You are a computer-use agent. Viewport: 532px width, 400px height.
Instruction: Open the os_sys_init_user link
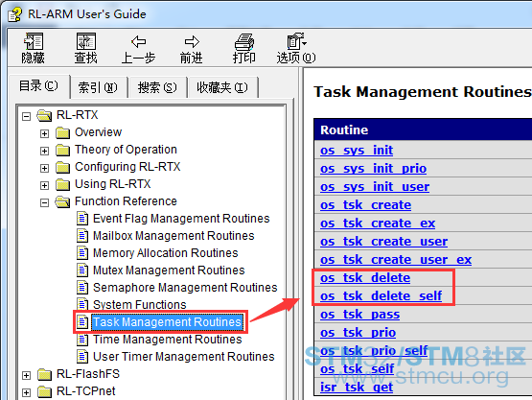pos(375,187)
